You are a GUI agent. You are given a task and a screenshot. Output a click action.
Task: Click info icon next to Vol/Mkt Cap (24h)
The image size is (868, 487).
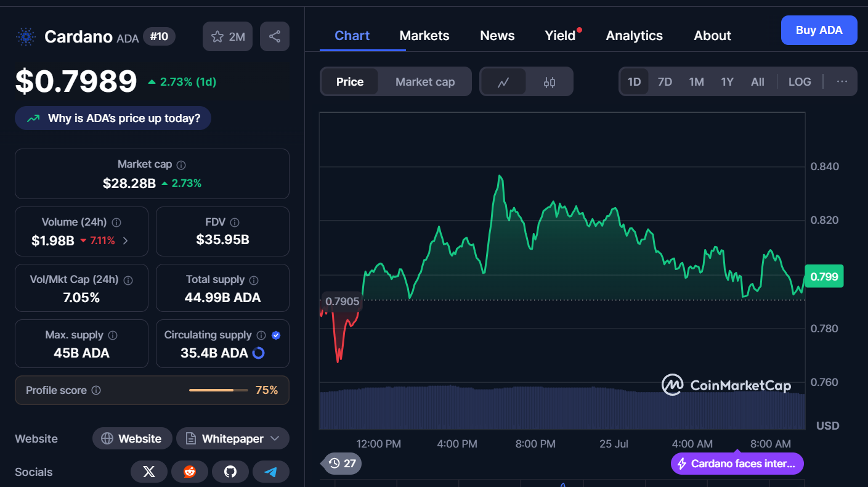coord(128,280)
